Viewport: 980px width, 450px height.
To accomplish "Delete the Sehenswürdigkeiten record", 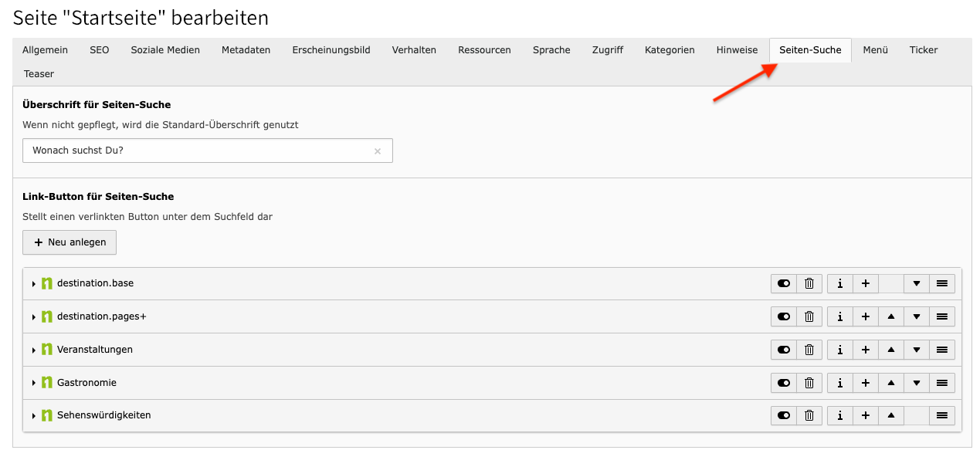I will [x=809, y=416].
